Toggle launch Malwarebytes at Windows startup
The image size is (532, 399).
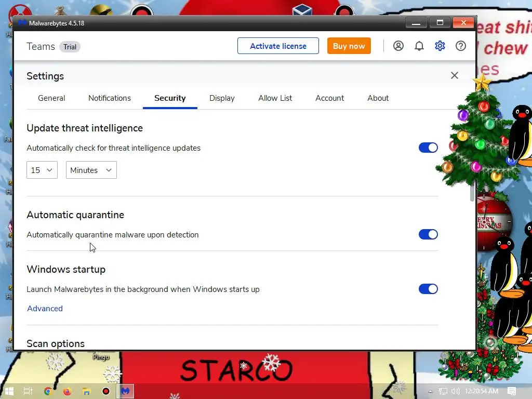click(x=428, y=289)
